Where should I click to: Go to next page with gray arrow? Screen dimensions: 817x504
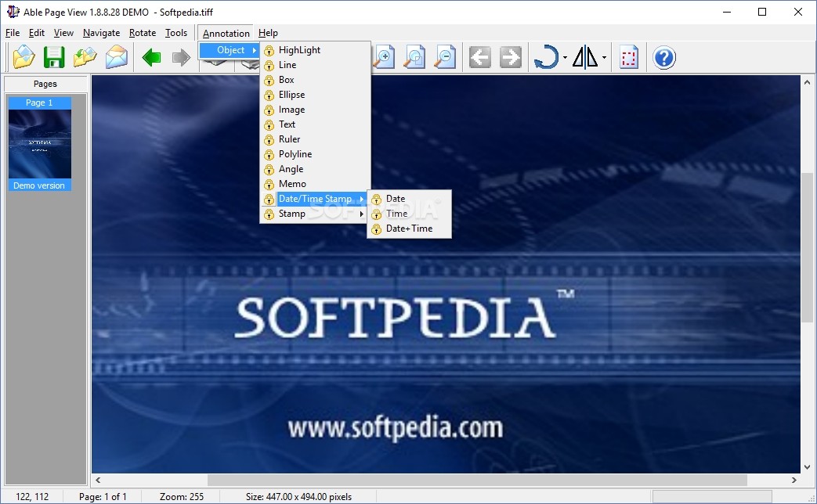tap(181, 57)
